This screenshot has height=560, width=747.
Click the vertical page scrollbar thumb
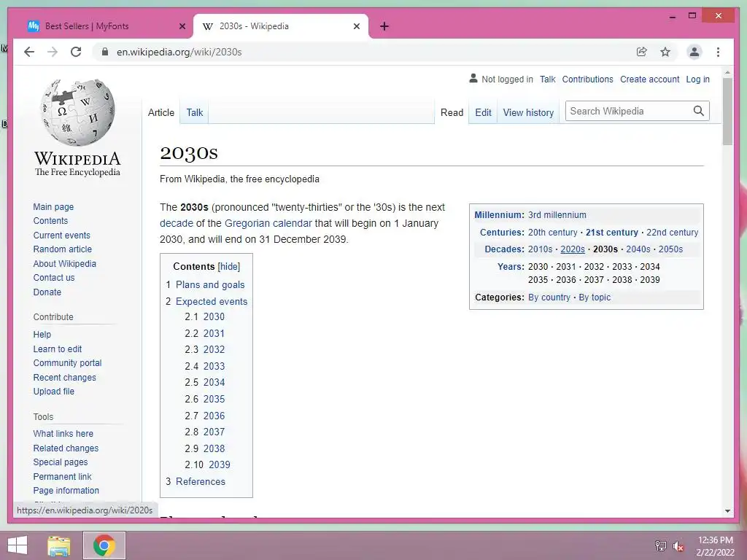click(x=727, y=111)
